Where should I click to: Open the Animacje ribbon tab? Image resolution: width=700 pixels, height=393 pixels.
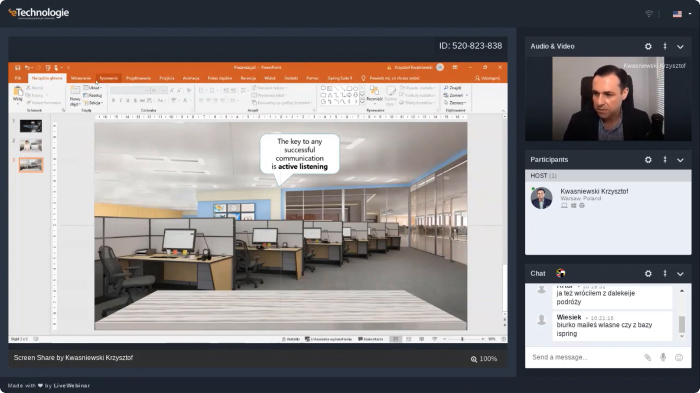(191, 78)
